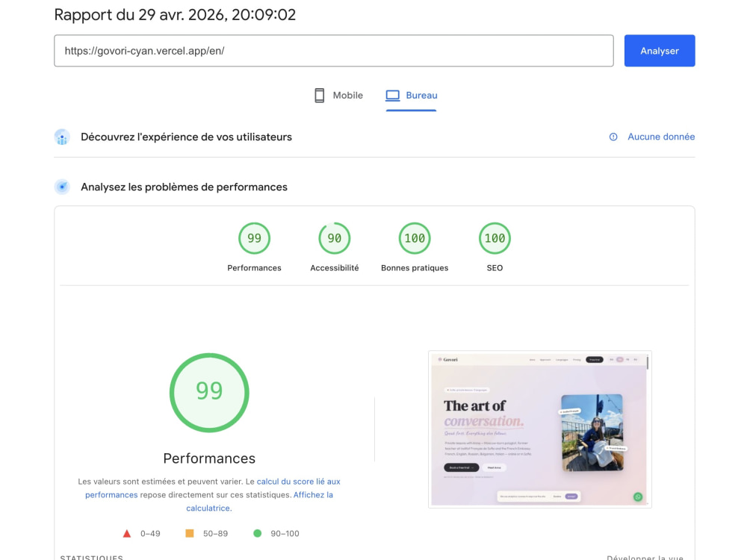Click the Découvrez l'expérience de vos utilisateurs heading
This screenshot has width=747, height=560.
coord(186,137)
